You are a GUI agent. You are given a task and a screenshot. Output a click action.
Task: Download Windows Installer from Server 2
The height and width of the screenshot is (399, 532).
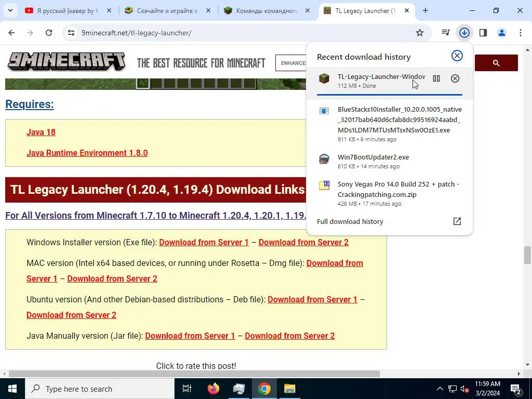(303, 242)
